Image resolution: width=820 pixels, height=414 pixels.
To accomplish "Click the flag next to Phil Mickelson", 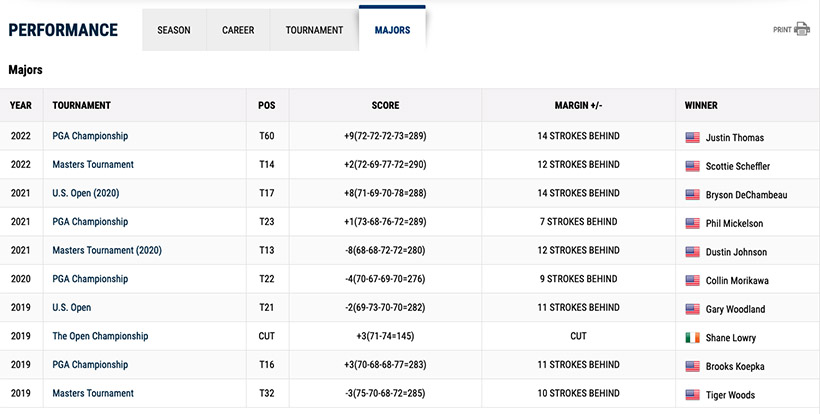I will pos(692,224).
